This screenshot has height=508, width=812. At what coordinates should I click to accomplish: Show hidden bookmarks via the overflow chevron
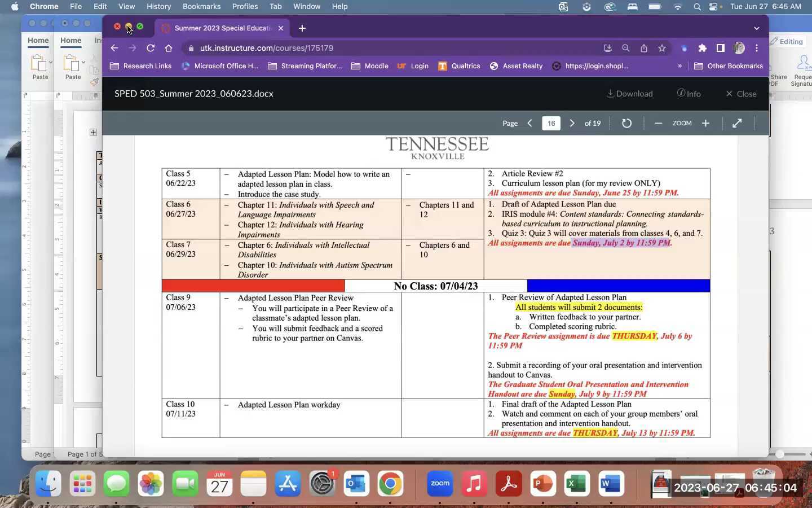(680, 66)
